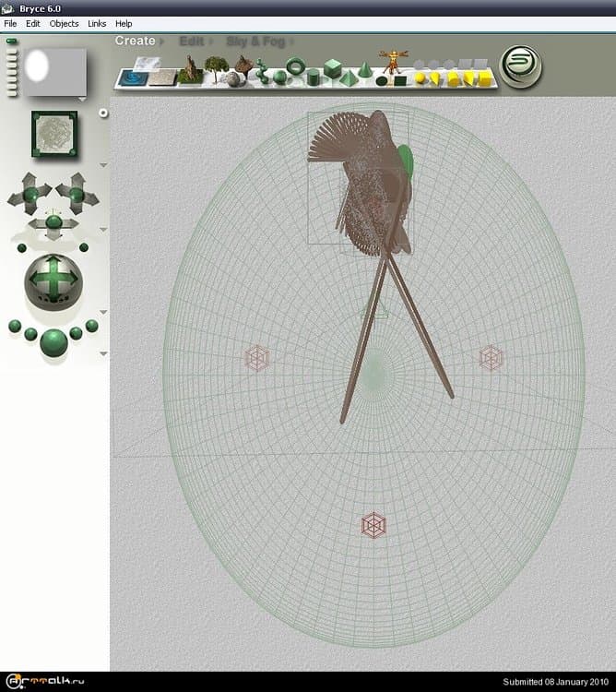Toggle the small green dot left of trackball
616x692 pixels.
pyautogui.click(x=21, y=247)
